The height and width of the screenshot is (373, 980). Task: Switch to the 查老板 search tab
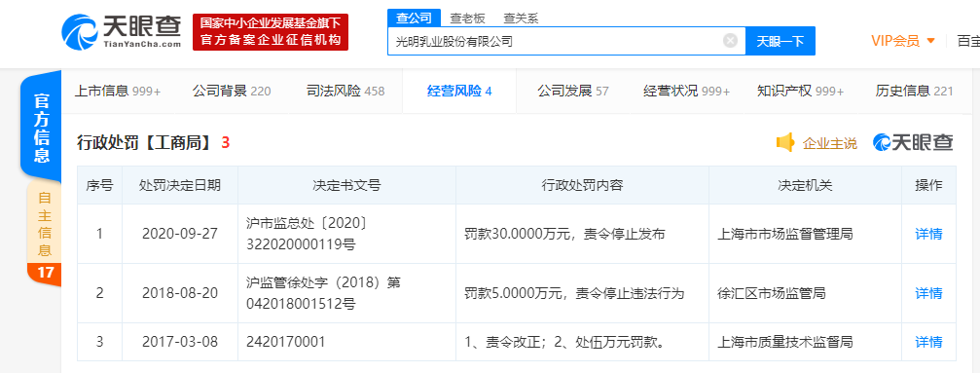point(467,19)
